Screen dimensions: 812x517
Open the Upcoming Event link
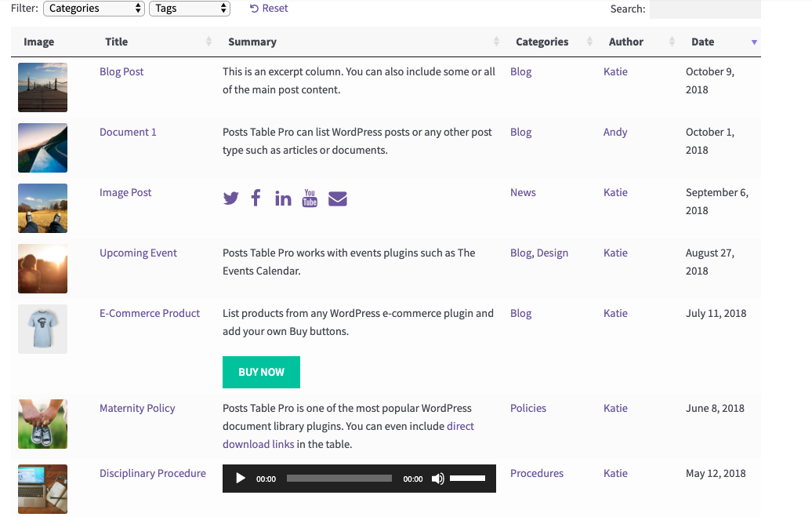[x=138, y=253]
